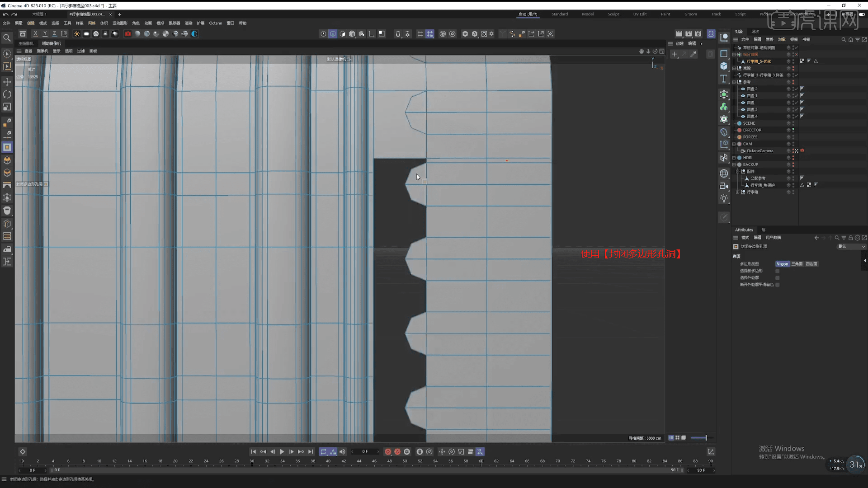The image size is (868, 488).
Task: Toggle enable checkmark of 圆盘.4 object
Action: 797,117
